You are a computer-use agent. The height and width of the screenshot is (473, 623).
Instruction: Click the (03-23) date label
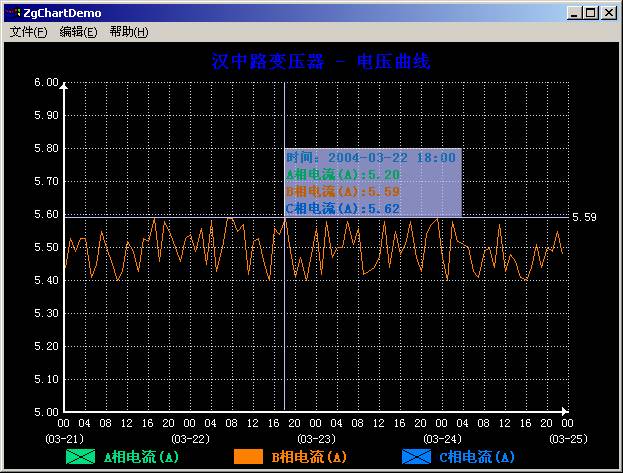pos(317,439)
